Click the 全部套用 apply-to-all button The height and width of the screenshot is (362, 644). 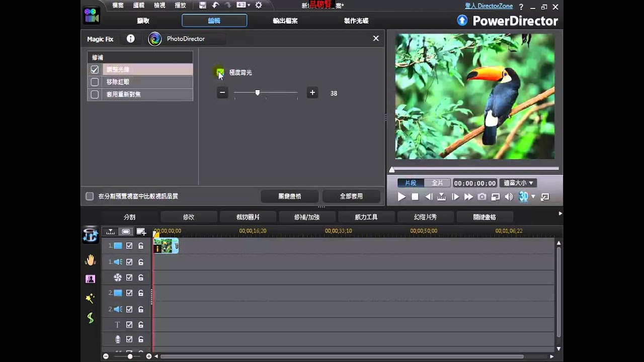(351, 196)
